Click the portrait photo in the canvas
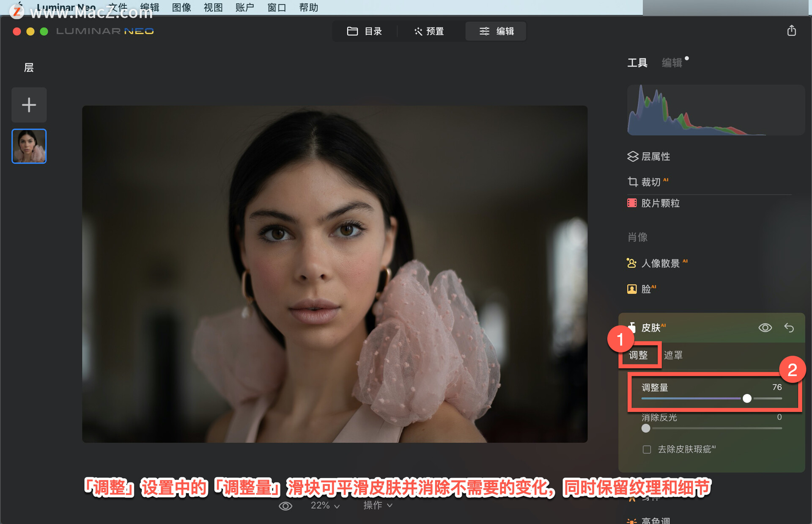The width and height of the screenshot is (812, 524). [x=335, y=274]
